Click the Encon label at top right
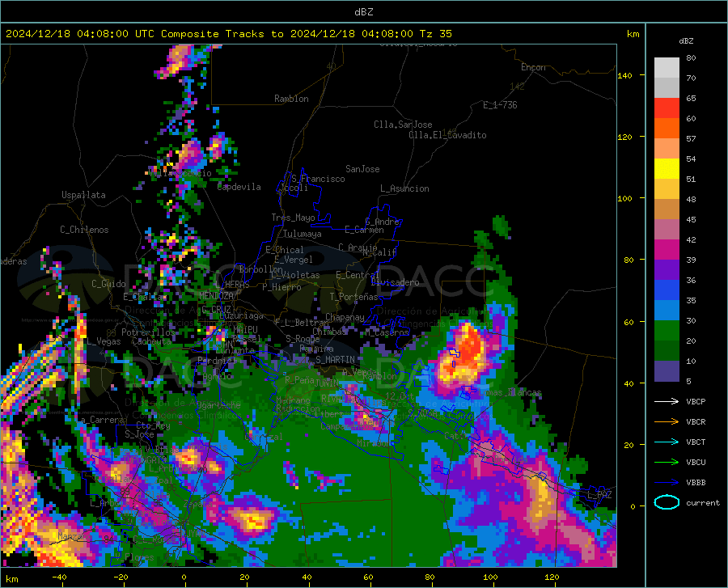This screenshot has width=728, height=588. click(x=533, y=67)
